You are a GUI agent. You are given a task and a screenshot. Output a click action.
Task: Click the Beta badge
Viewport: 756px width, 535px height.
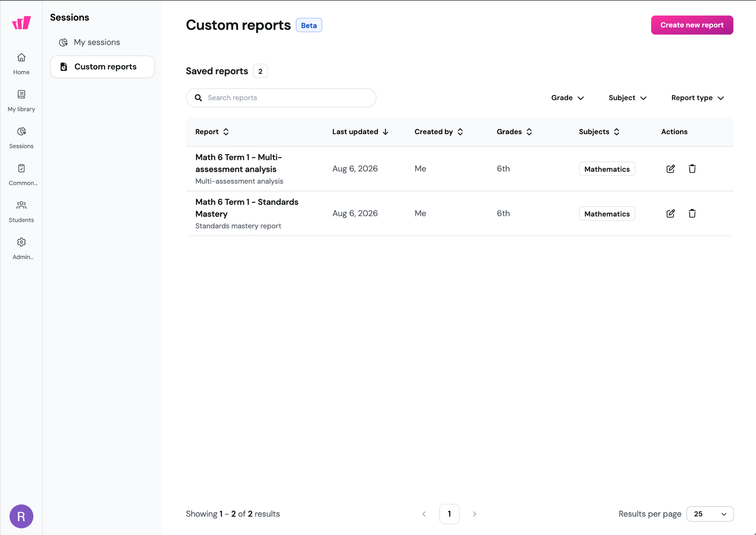pyautogui.click(x=309, y=25)
